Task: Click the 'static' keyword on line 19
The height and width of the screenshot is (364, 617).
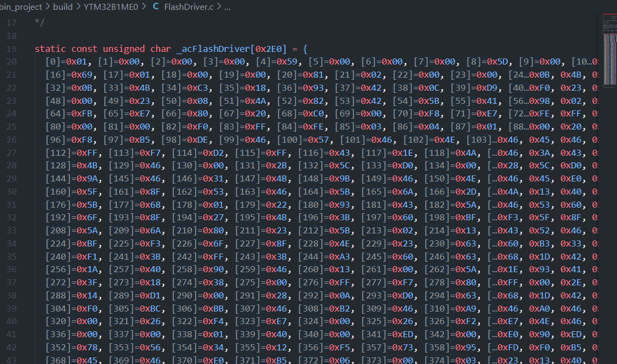Action: point(50,49)
